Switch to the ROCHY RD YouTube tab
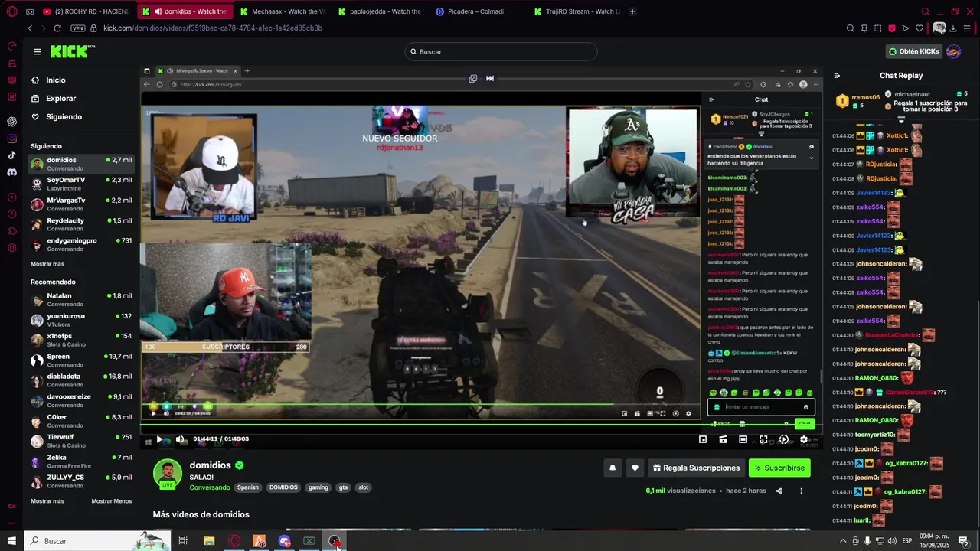Screen dimensions: 980x551 [85, 11]
